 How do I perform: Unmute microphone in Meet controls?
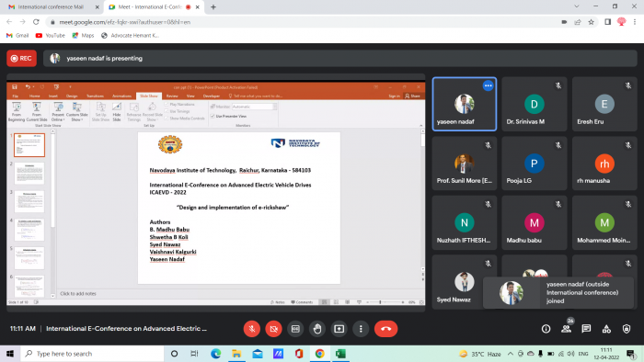point(252,329)
